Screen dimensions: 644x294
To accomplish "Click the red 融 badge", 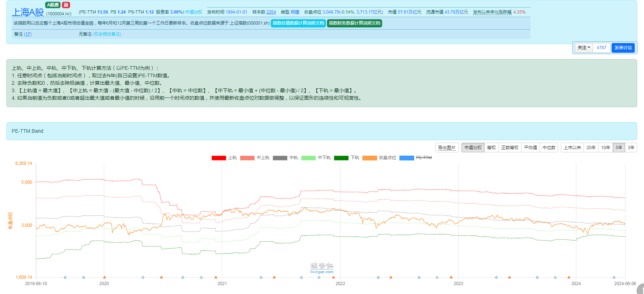I will [66, 5].
